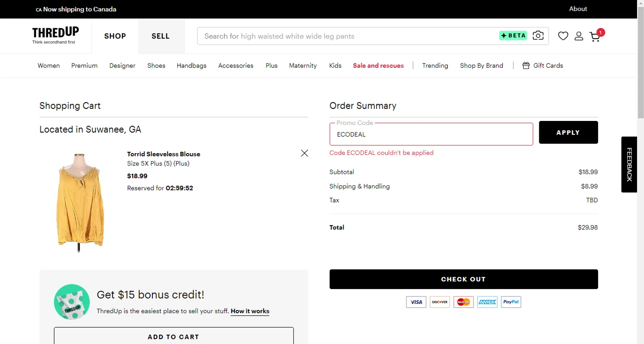
Task: Open the FEEDBACK side tab
Action: 629,164
